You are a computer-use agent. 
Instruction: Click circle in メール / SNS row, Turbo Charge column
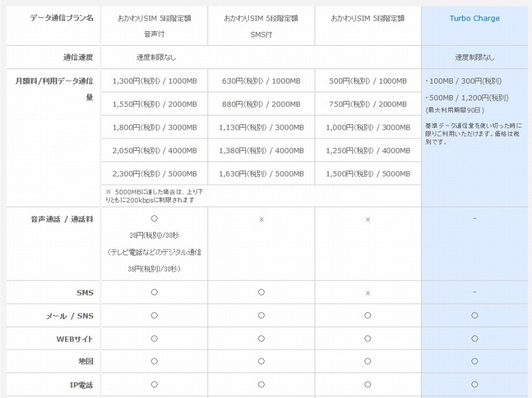coord(475,316)
